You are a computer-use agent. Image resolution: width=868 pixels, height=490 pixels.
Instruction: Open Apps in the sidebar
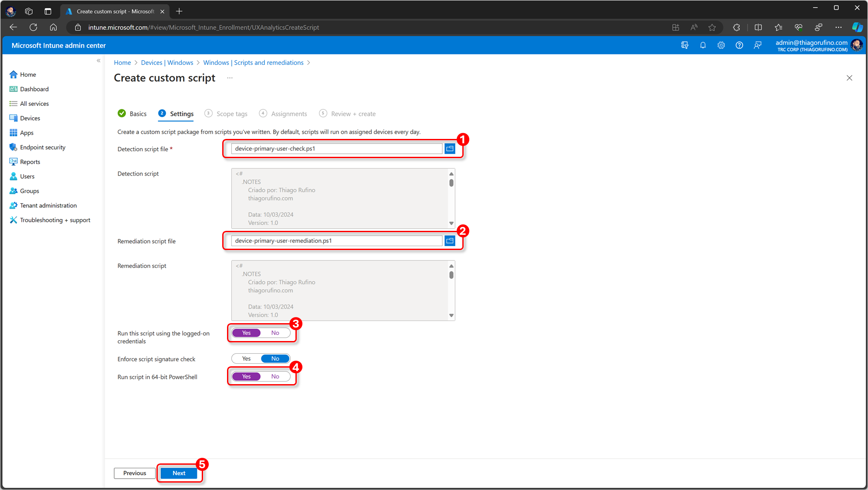[x=21, y=133]
